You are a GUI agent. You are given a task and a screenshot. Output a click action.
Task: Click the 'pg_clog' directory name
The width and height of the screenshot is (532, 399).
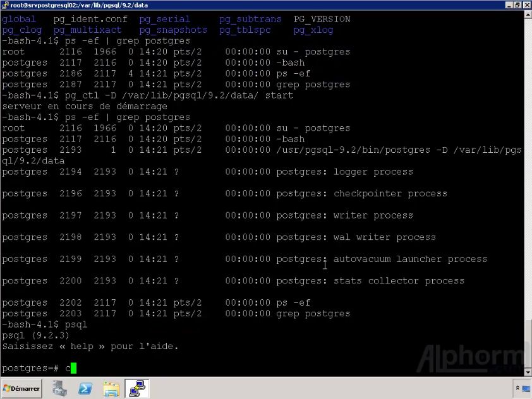21,30
